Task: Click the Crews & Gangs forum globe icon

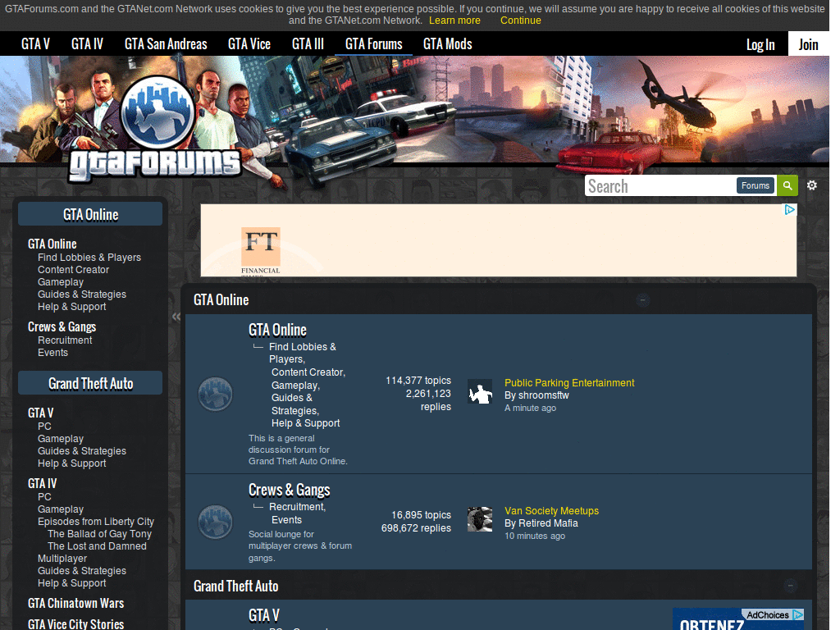Action: pos(215,522)
